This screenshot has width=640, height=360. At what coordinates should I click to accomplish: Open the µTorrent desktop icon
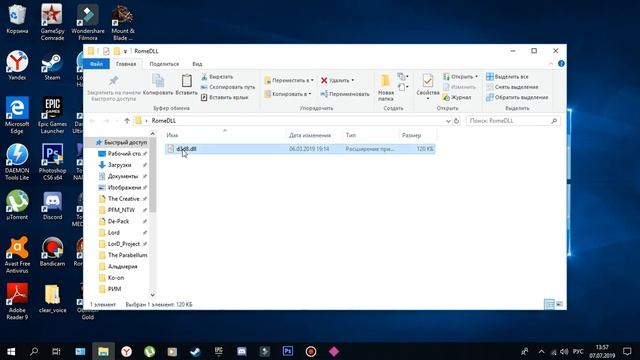(17, 206)
